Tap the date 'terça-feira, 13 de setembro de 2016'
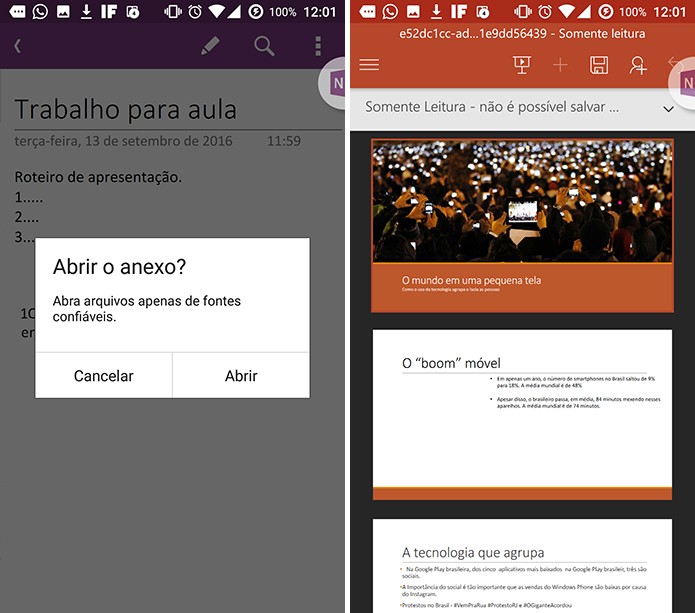695x613 pixels. [123, 141]
